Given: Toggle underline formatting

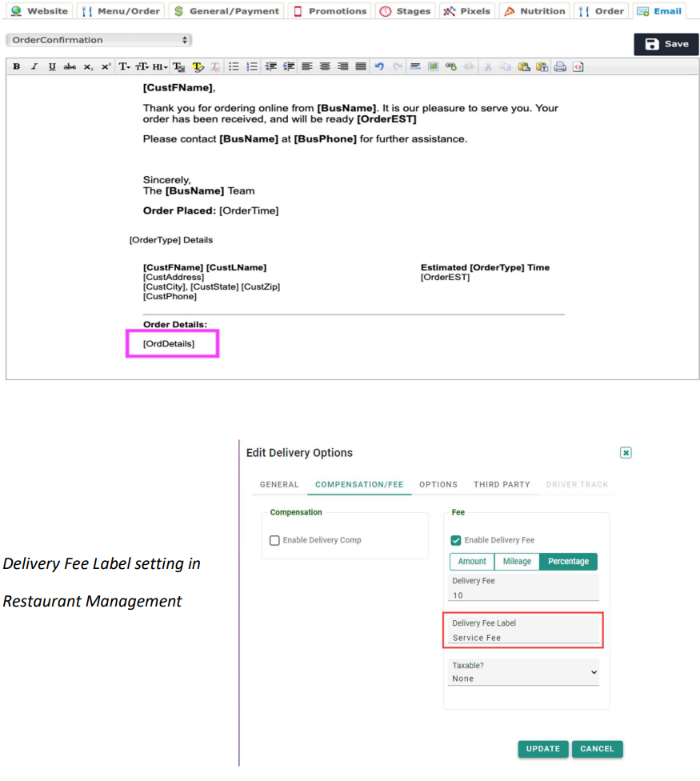Looking at the screenshot, I should (52, 67).
